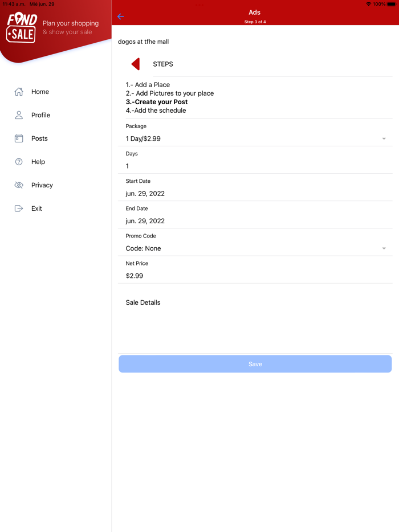Click the Posts calendar icon
This screenshot has width=399, height=532.
point(19,138)
